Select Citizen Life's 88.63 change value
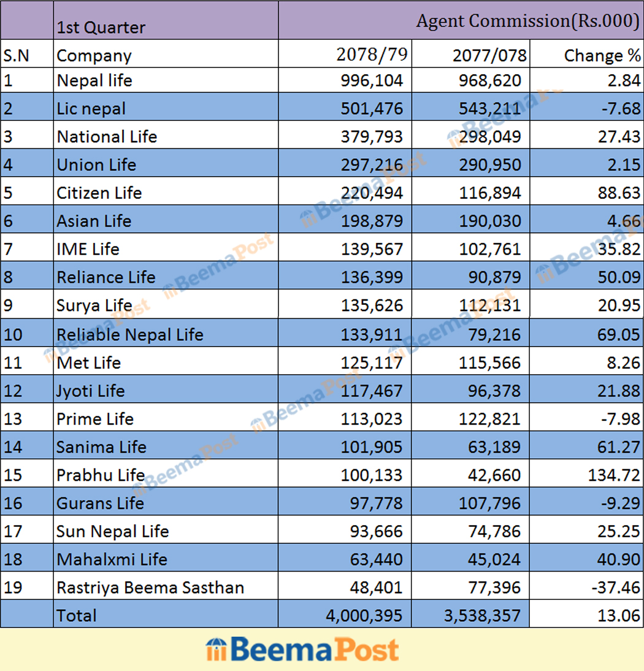Viewport: 644px width, 671px height. (619, 193)
